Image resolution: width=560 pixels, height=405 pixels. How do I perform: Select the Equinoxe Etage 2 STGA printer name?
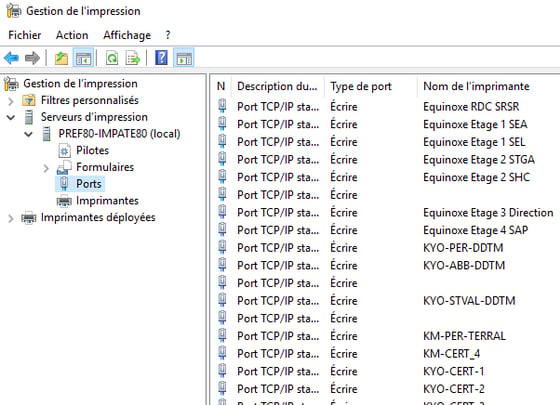pyautogui.click(x=479, y=159)
